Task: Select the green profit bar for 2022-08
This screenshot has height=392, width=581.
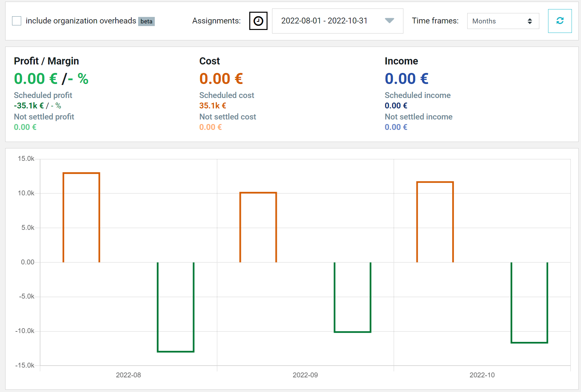Action: 176,307
